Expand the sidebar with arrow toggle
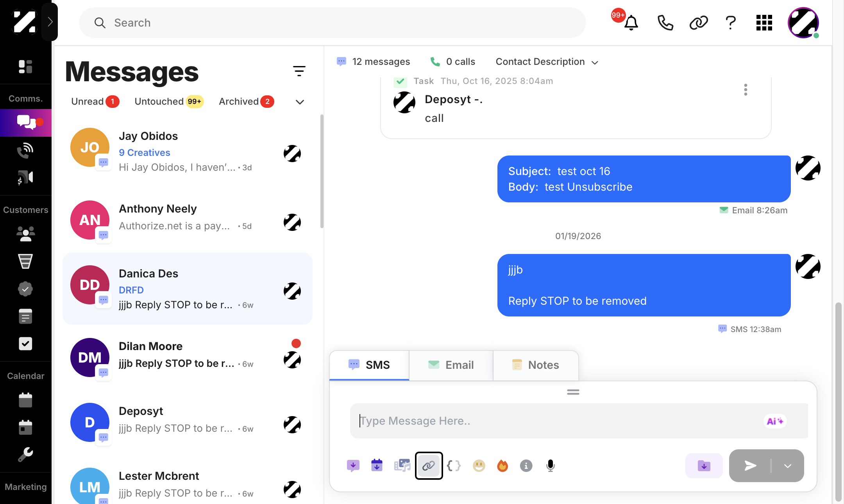 point(50,21)
